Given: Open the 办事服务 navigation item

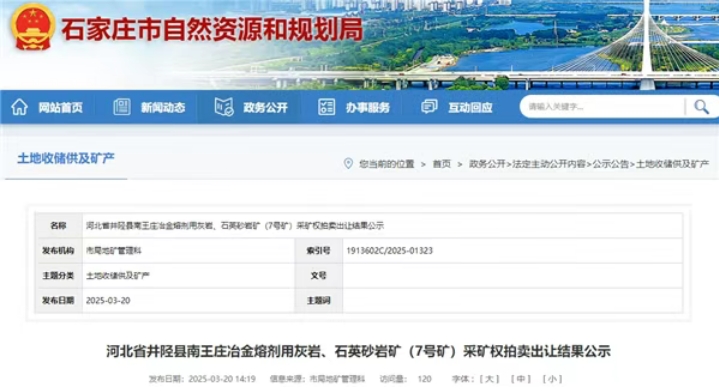Looking at the screenshot, I should 368,108.
